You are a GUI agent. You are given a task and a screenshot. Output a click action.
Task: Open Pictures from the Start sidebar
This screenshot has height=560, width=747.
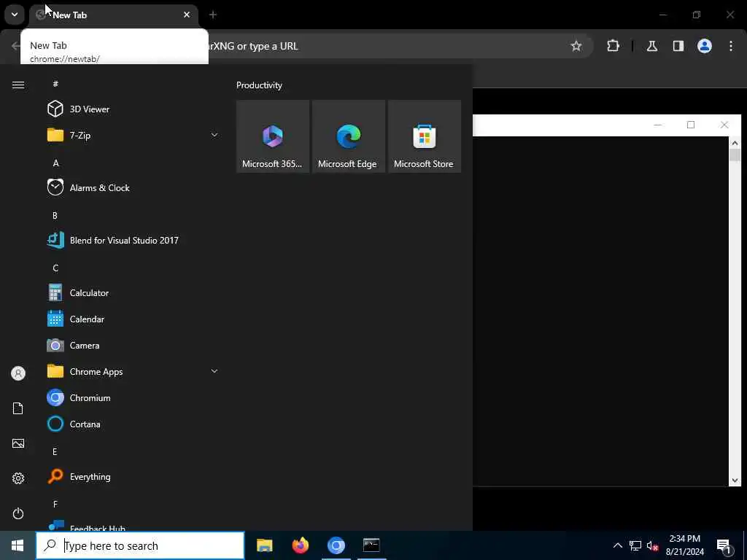tap(18, 443)
